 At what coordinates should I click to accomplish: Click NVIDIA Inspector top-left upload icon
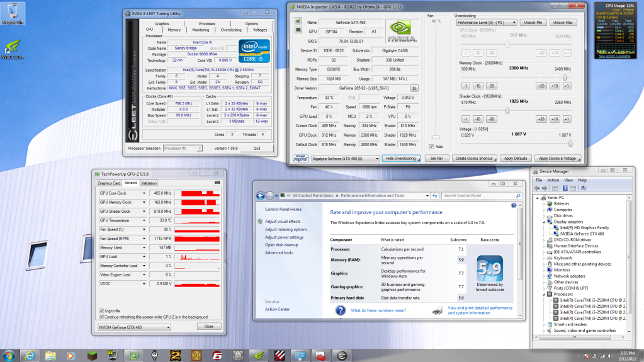[298, 21]
